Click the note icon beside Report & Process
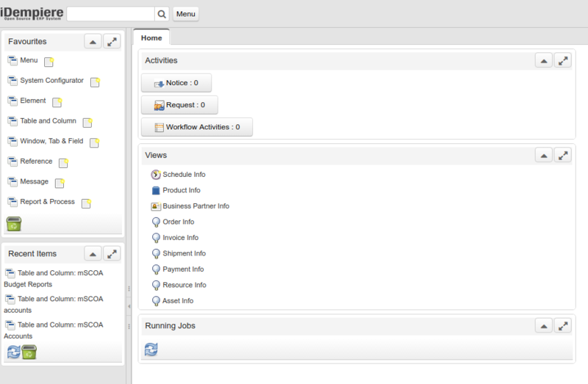588x384 pixels. (86, 203)
